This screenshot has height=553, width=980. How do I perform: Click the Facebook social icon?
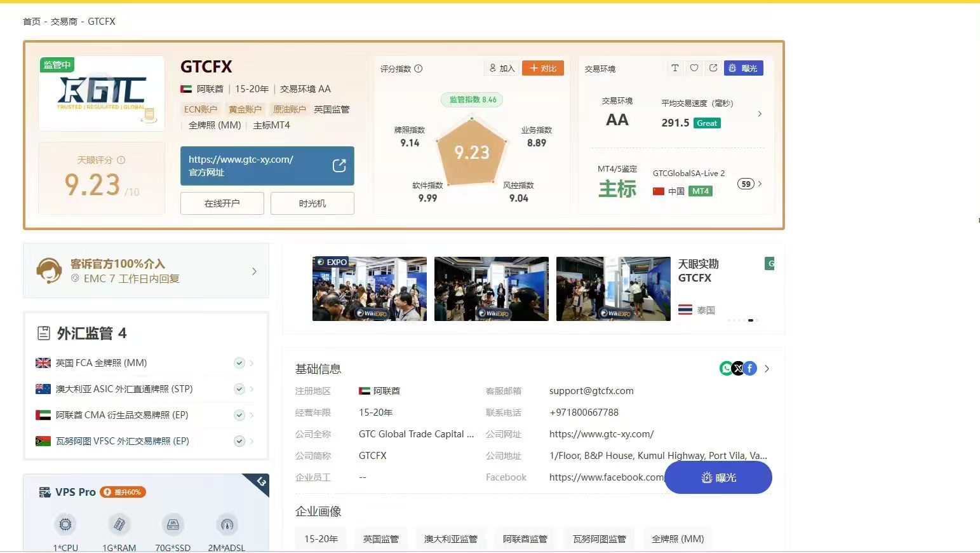pyautogui.click(x=750, y=369)
